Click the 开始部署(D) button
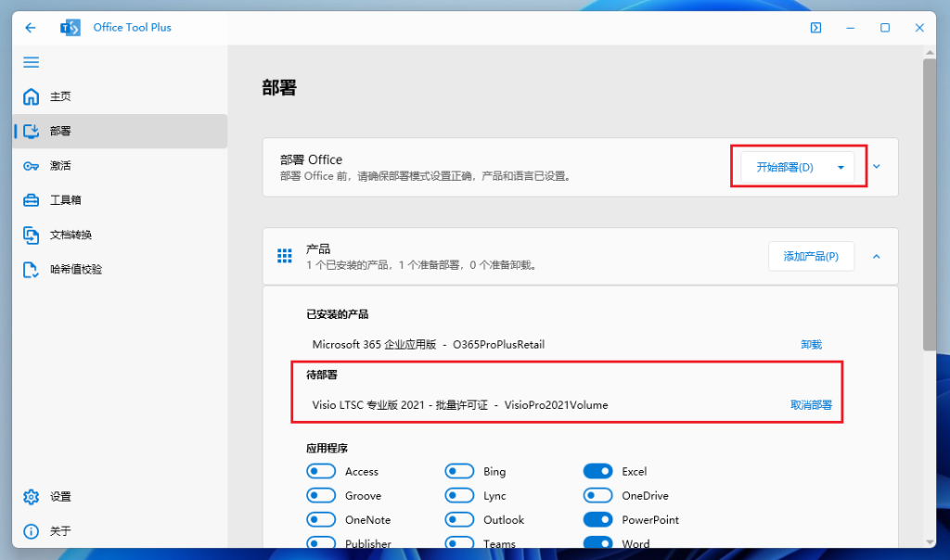The image size is (950, 560). 785,167
